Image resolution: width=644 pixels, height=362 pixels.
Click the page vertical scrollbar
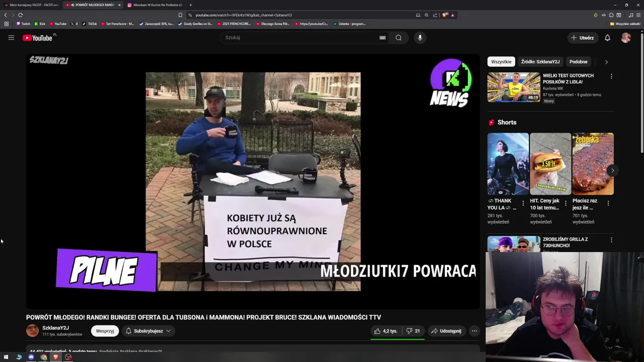[642, 93]
